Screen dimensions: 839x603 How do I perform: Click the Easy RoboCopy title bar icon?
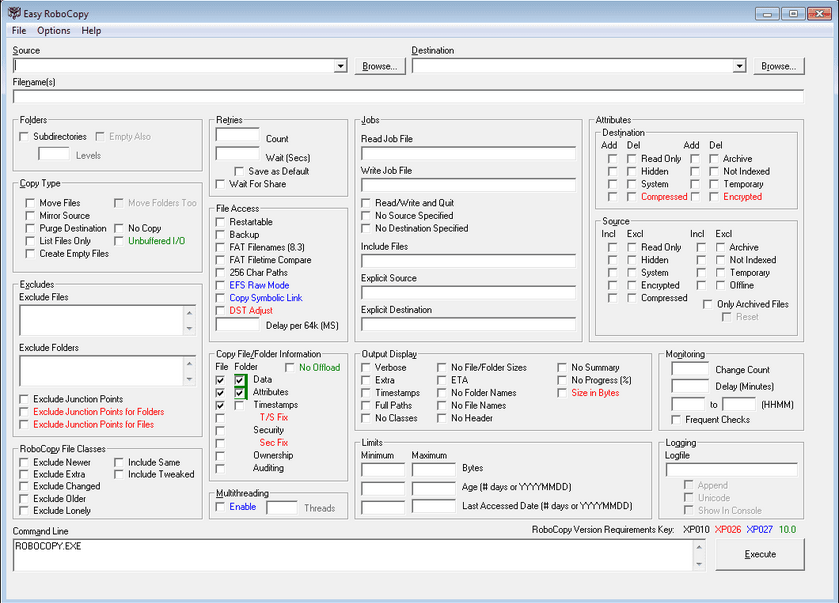(x=14, y=13)
